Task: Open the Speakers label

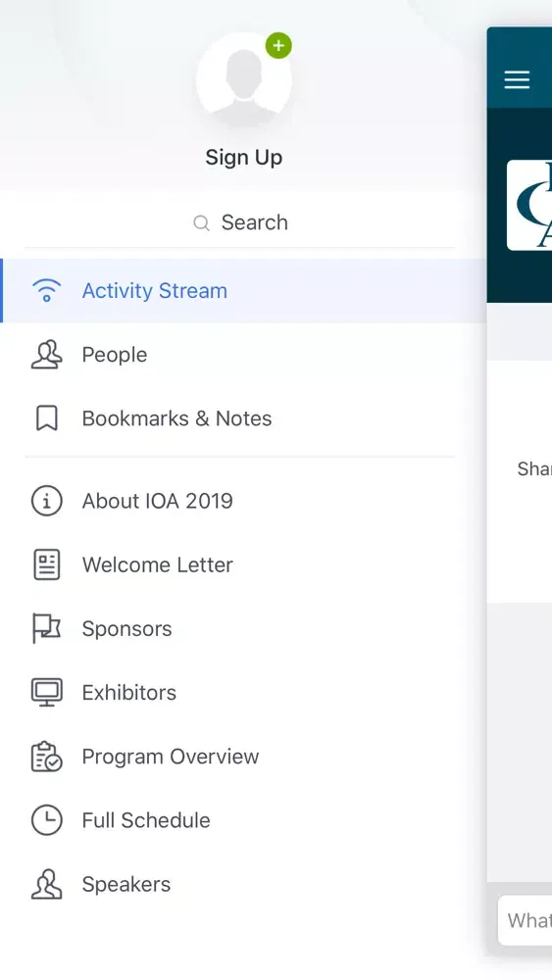Action: pos(126,884)
